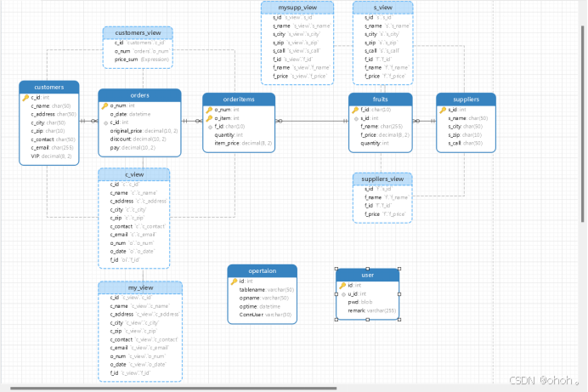588x392 pixels.
Task: Click the tablename field in opertaion table
Action: [x=266, y=290]
